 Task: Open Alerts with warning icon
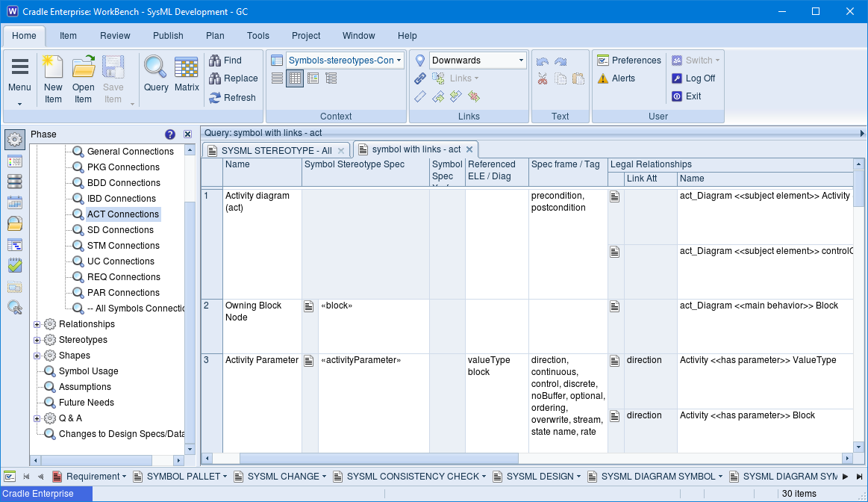point(616,78)
